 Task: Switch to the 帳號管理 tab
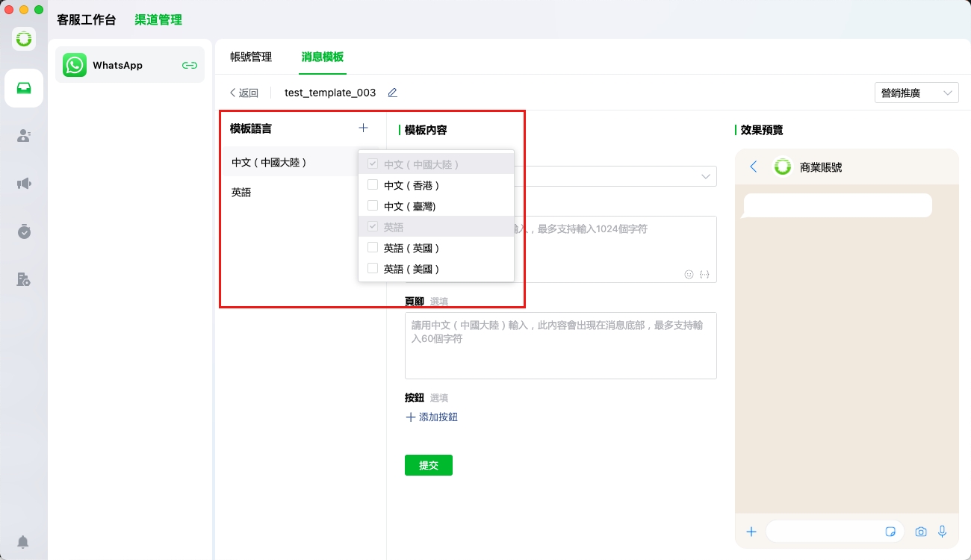click(251, 57)
